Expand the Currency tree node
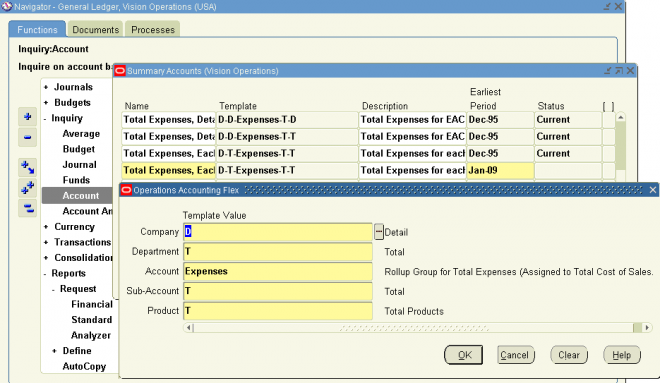 (x=46, y=227)
